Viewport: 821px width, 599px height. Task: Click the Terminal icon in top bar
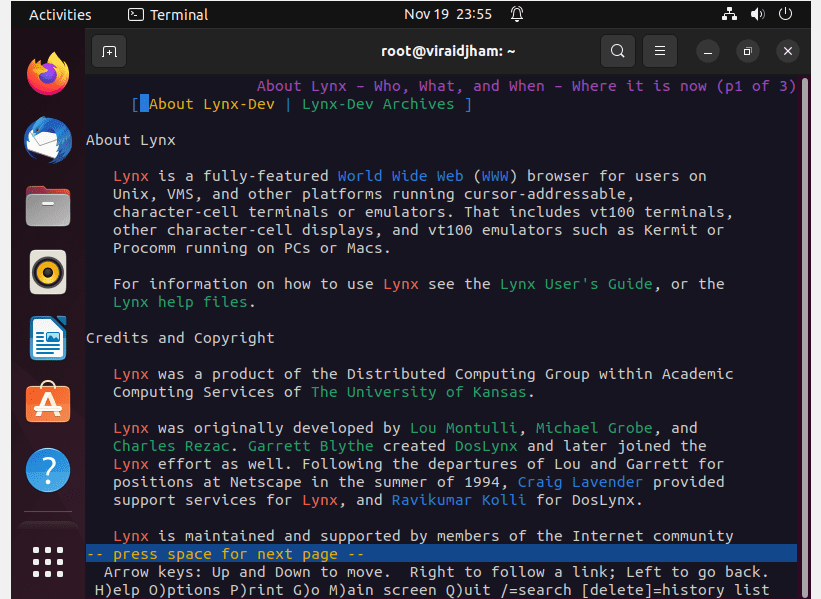[136, 15]
